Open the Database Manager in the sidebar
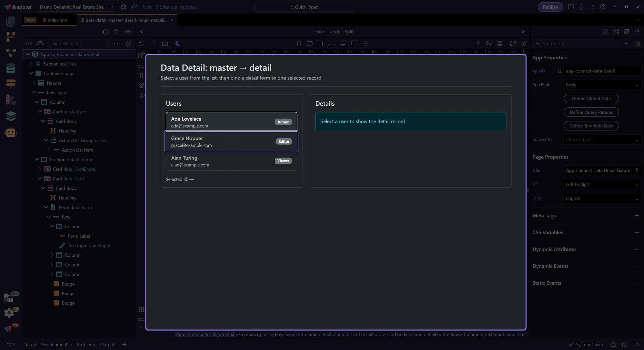 pyautogui.click(x=11, y=68)
